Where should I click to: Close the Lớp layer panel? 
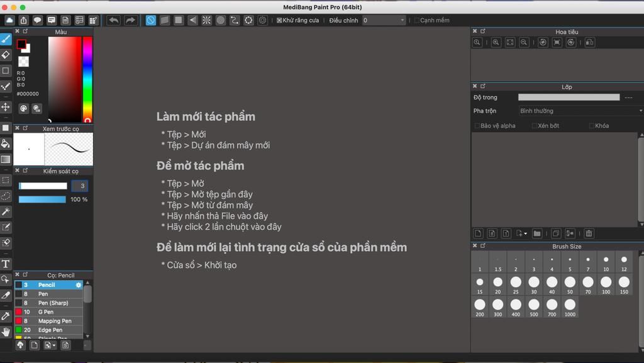[475, 86]
